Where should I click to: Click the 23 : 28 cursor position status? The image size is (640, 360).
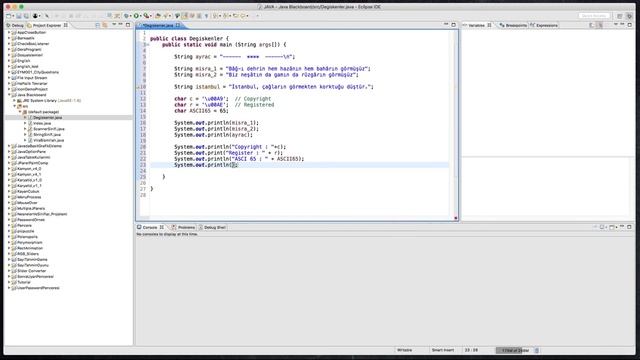click(x=471, y=350)
